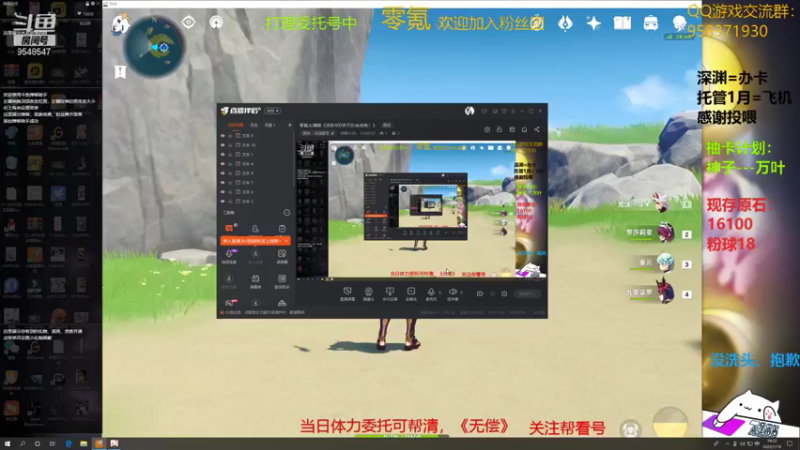Click the microphone icon in the bottom toolbar

[431, 292]
